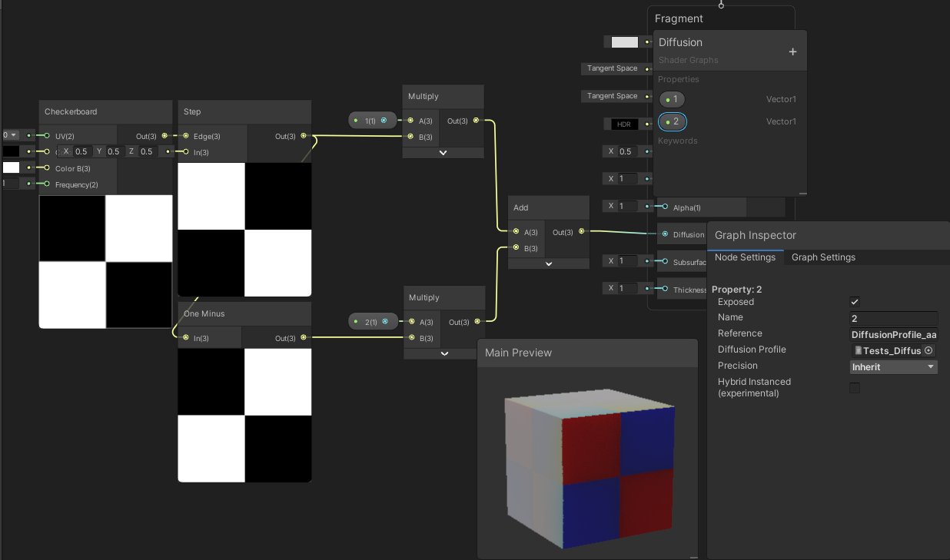The width and height of the screenshot is (950, 560).
Task: Collapse the Add node preview using its chevron
Action: 548,263
